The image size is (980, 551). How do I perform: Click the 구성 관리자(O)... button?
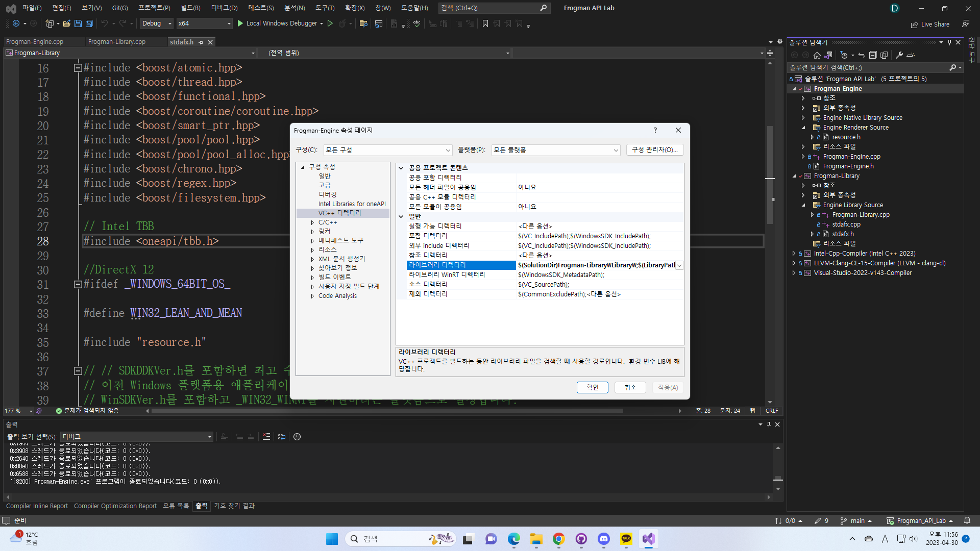[655, 150]
